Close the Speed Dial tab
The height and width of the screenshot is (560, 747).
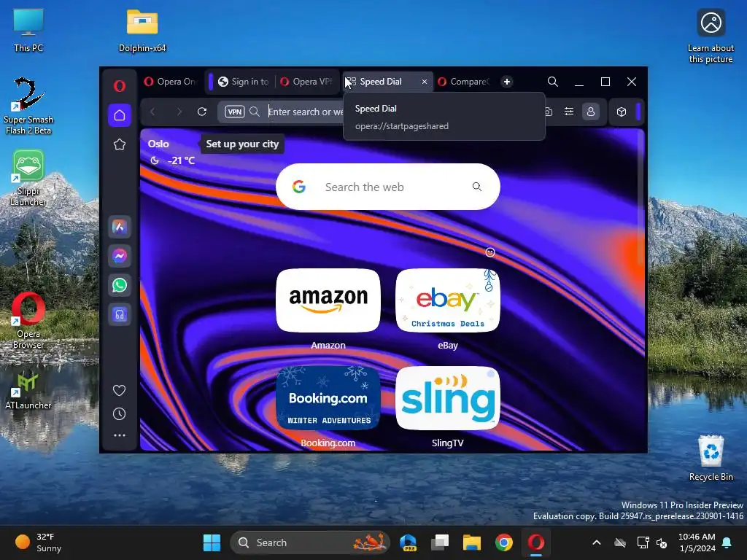coord(424,82)
